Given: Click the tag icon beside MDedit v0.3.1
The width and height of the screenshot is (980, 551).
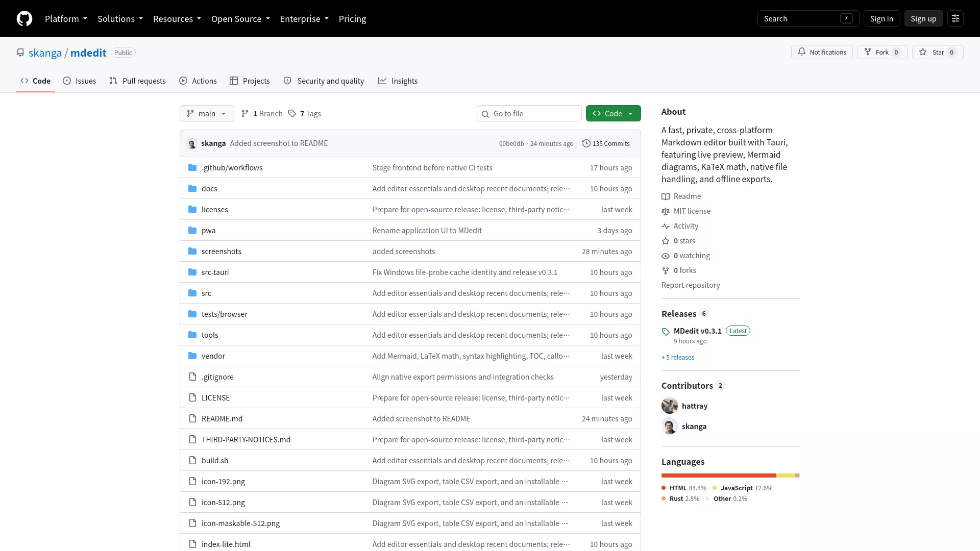Looking at the screenshot, I should coord(666,332).
